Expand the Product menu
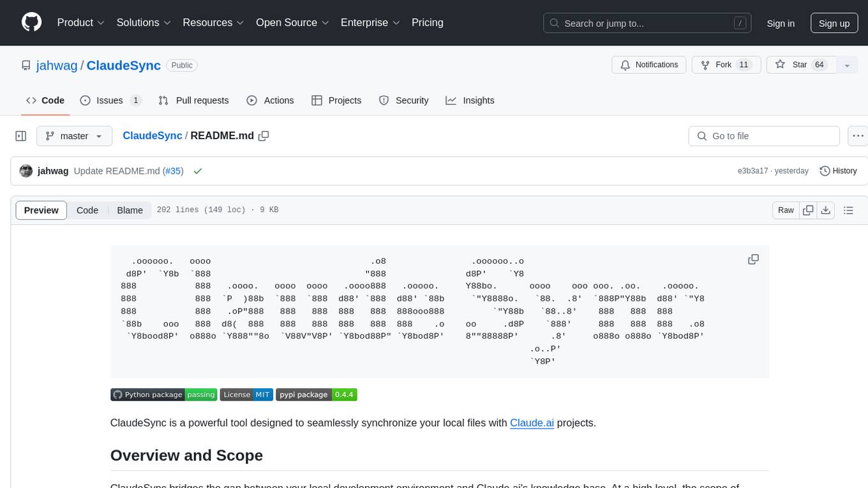 [x=81, y=22]
